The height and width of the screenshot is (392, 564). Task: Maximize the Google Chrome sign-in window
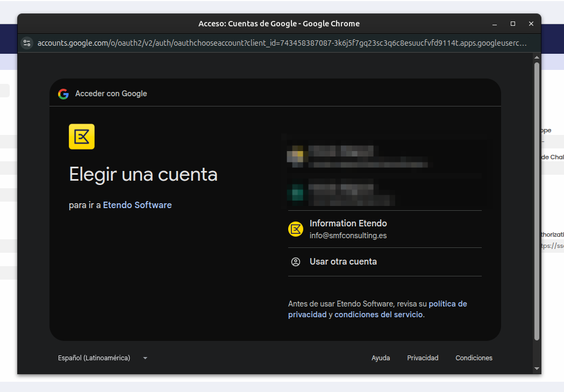tap(513, 24)
